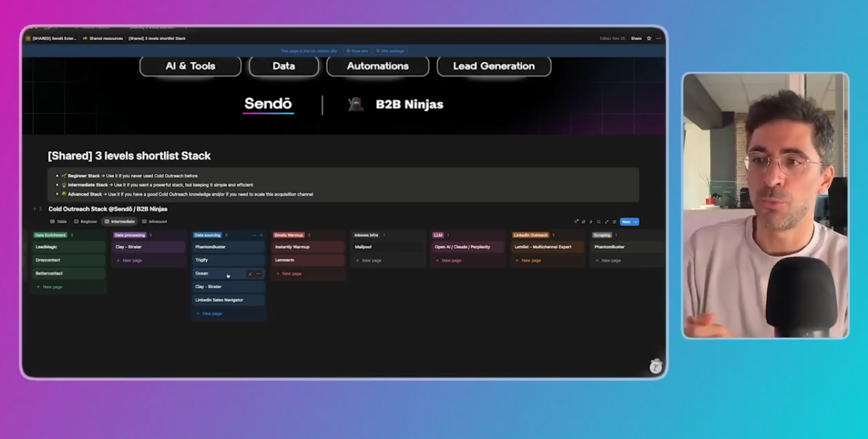Click the 3 levels shortlist Stack breadcrumb
868x439 pixels.
[157, 39]
